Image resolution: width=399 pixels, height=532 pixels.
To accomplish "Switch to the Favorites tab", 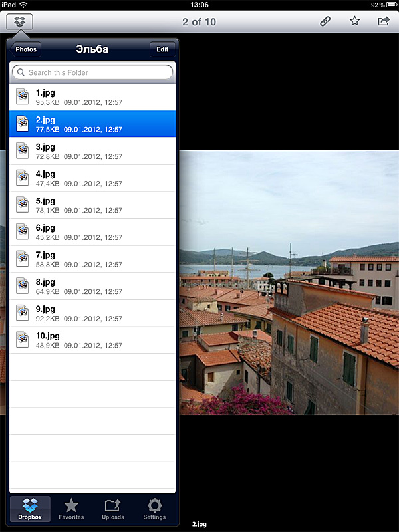I will 71,509.
